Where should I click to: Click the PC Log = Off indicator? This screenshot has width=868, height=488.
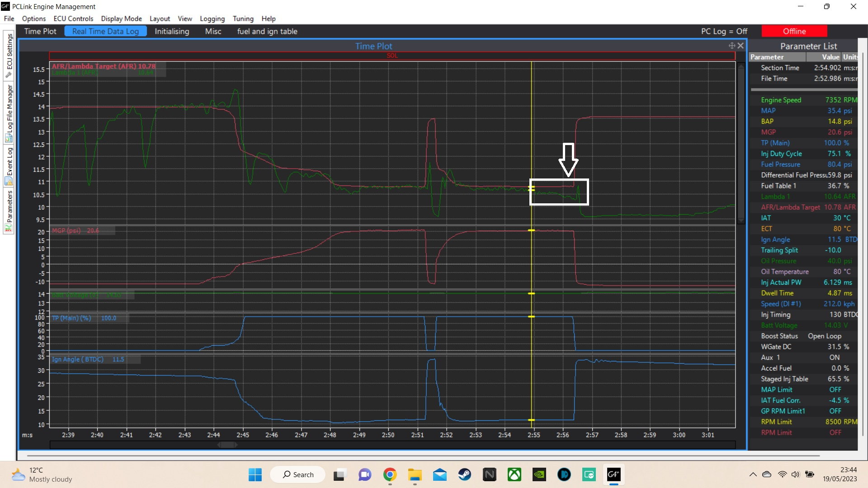[x=724, y=31]
